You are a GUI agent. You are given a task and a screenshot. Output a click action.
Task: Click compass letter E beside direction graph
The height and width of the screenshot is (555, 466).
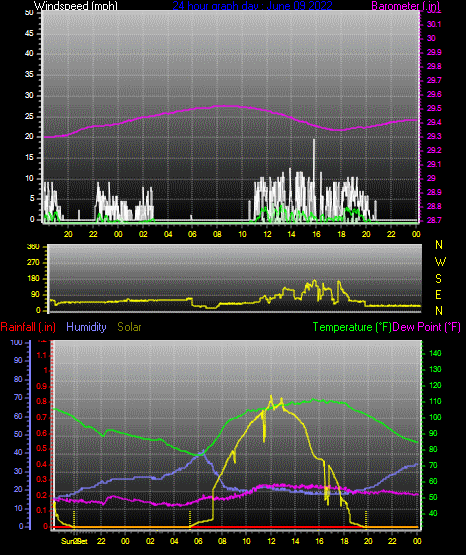pos(438,295)
